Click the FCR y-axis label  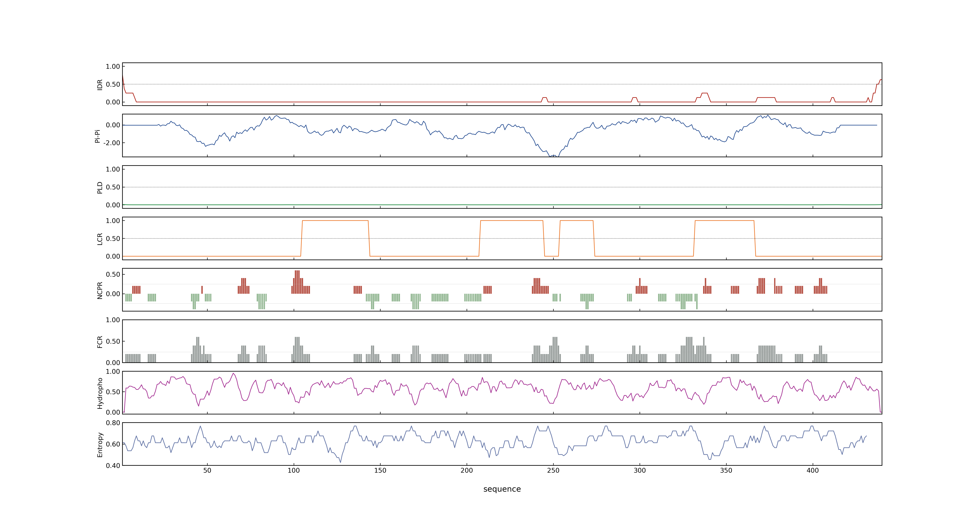[x=100, y=341]
